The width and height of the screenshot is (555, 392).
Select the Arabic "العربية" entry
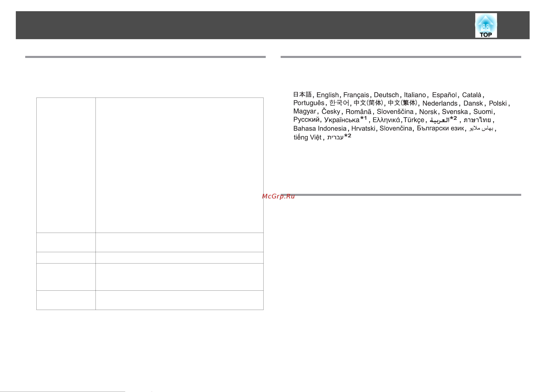click(440, 120)
